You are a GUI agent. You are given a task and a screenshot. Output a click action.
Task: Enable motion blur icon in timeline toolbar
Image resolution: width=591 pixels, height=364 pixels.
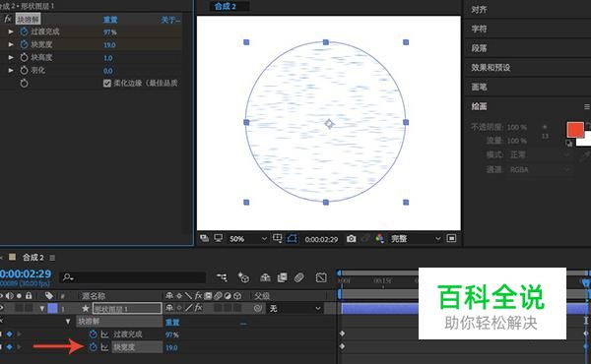[x=298, y=277]
